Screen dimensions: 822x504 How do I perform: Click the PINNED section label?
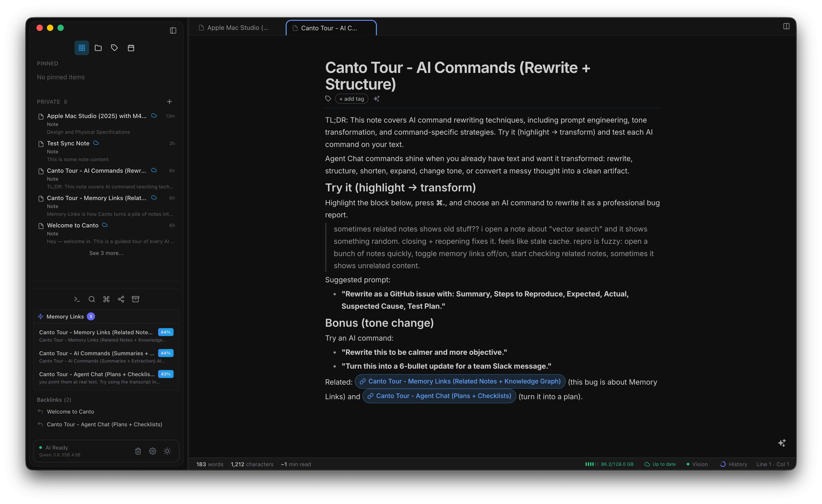pos(47,63)
